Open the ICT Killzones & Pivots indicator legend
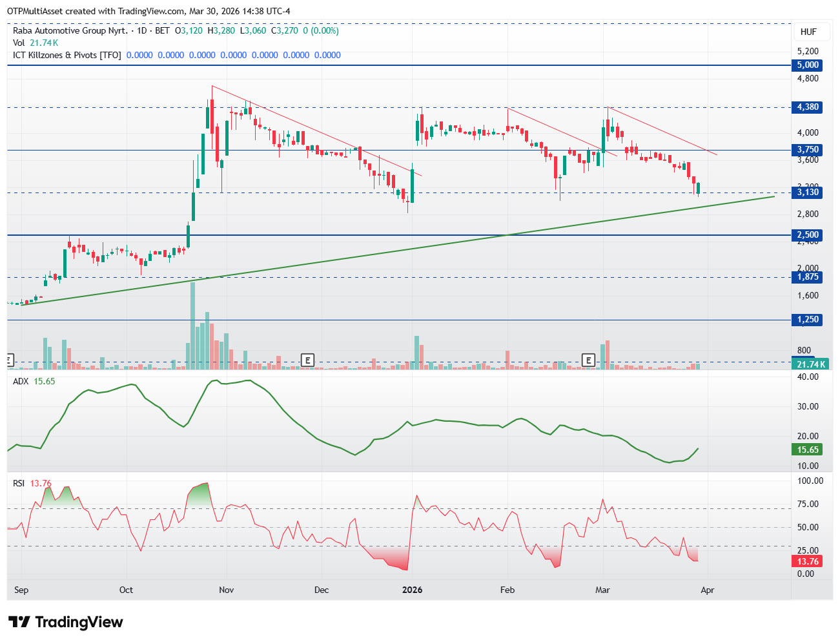Viewport: 840px width, 644px height. click(67, 55)
